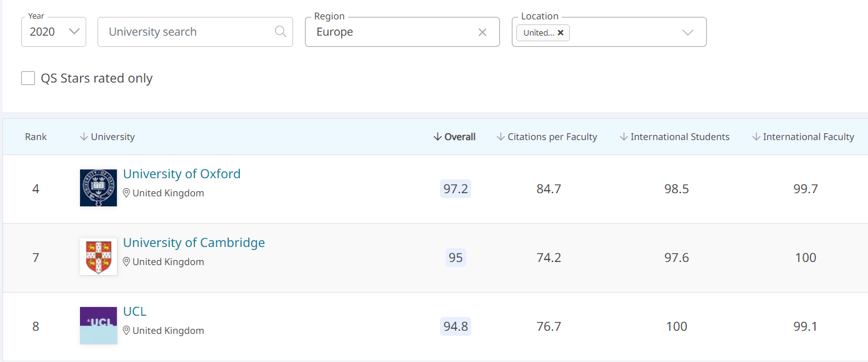Image resolution: width=868 pixels, height=362 pixels.
Task: Click the location pin icon under Cambridge
Action: click(126, 262)
